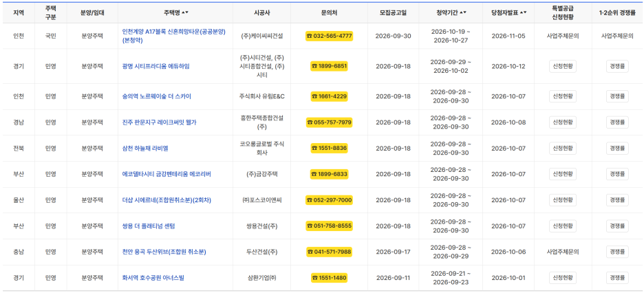Screen dimensions: 644x293
Task: Show 경쟁률 for 천안 용곡 두산위브
Action: click(x=617, y=252)
